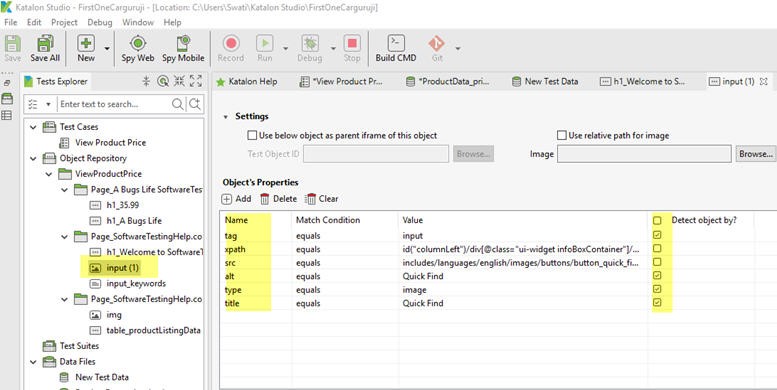Open the bottom table icon in the left sidebar strip
The height and width of the screenshot is (390, 777).
(7, 115)
